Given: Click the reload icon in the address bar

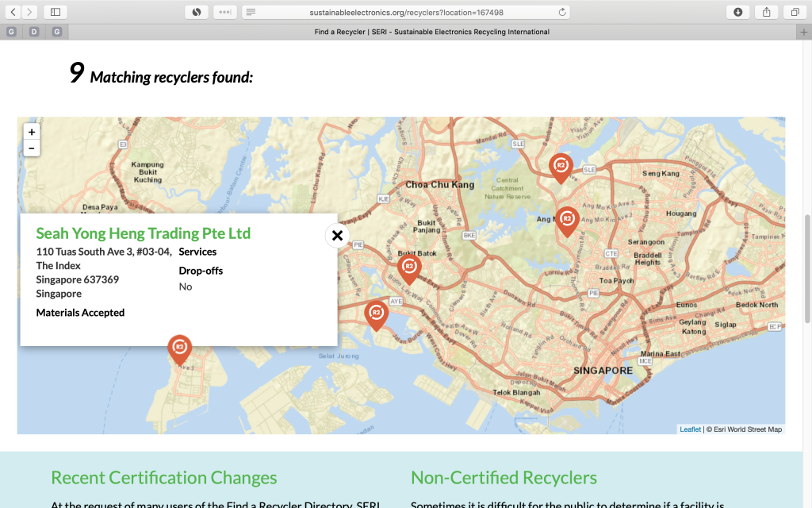Looking at the screenshot, I should click(561, 12).
